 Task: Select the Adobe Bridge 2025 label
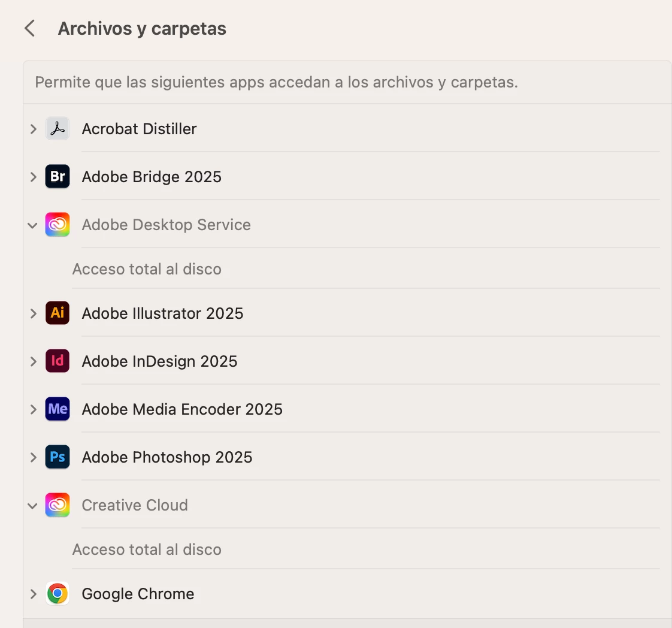pos(152,177)
